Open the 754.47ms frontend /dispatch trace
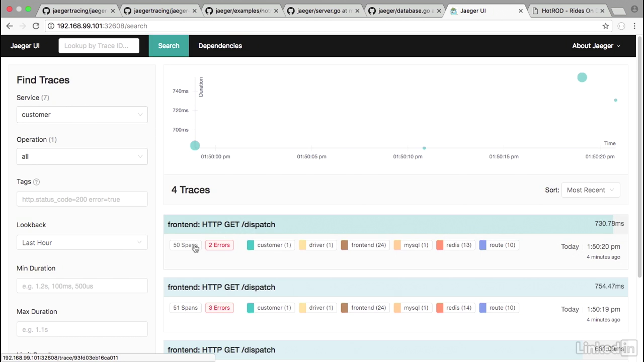644x362 pixels. 395,287
